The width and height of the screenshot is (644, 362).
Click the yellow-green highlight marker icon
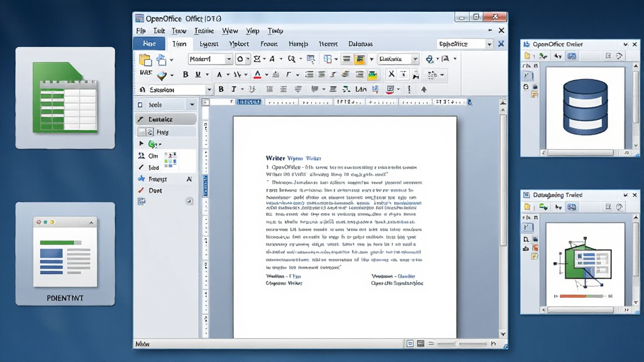coord(372,75)
